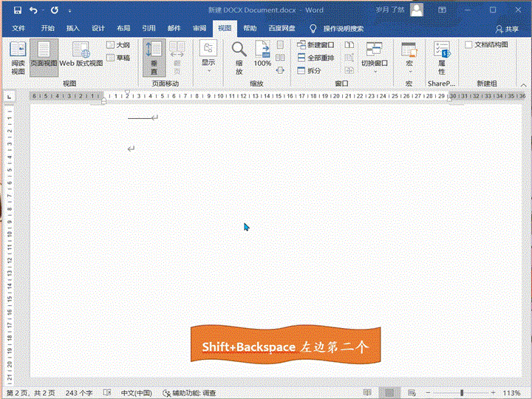The image size is (532, 399).
Task: Select the Vertical (垂直) page movement
Action: click(x=154, y=58)
